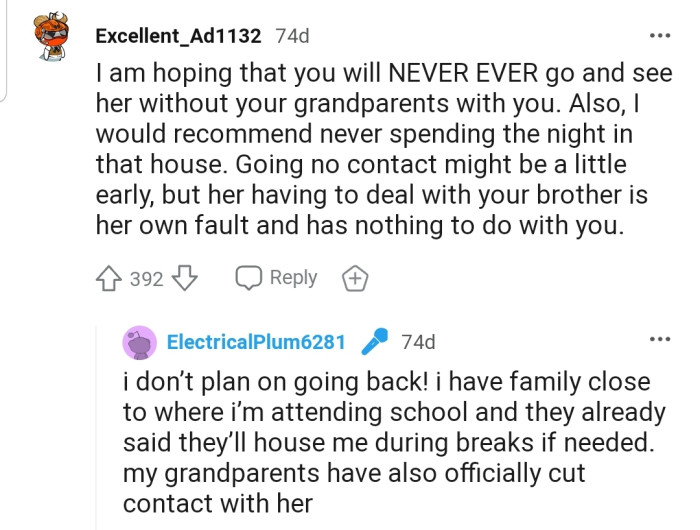
Task: Open the three-dot menu on Excellent_Ad1132's comment
Action: coord(659,36)
